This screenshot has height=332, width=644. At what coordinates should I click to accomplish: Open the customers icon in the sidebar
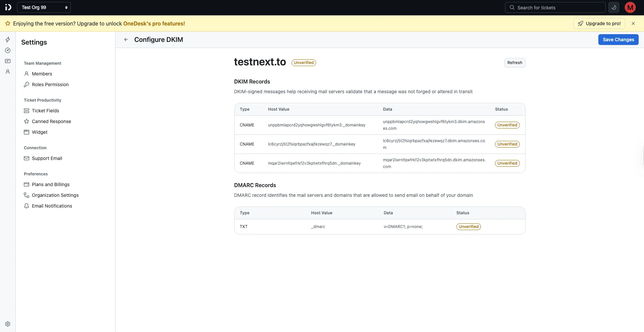click(7, 72)
